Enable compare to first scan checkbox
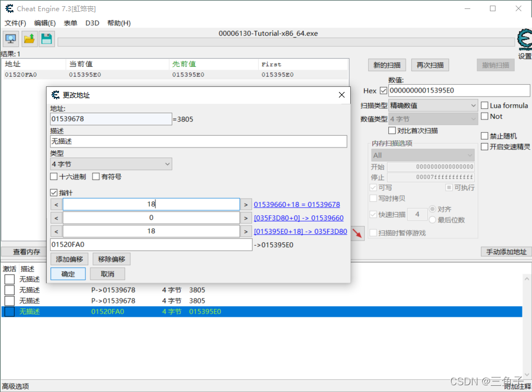This screenshot has width=532, height=392. pyautogui.click(x=392, y=131)
